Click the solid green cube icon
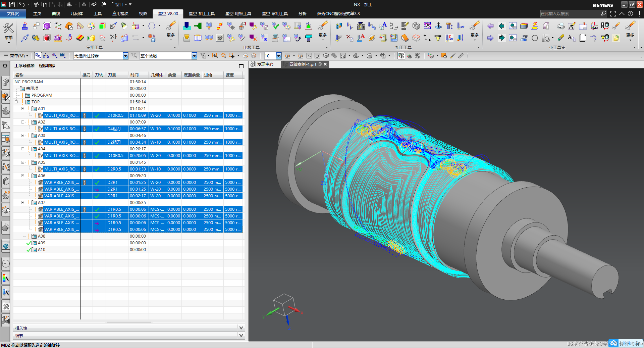 coord(102,26)
